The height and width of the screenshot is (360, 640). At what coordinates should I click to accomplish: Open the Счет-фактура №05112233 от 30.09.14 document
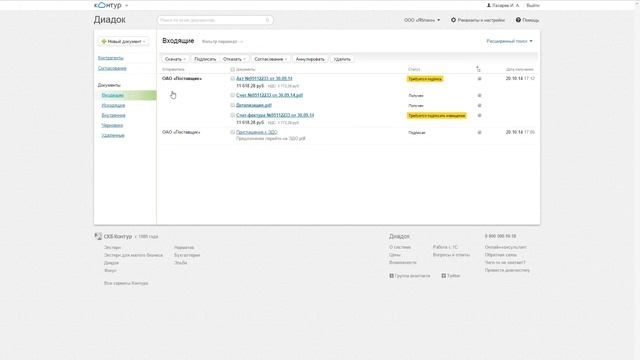[275, 115]
